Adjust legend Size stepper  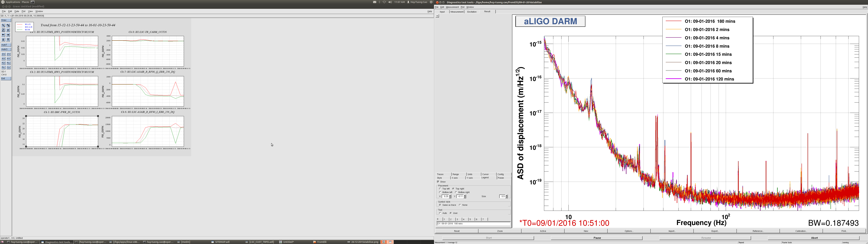(x=506, y=197)
